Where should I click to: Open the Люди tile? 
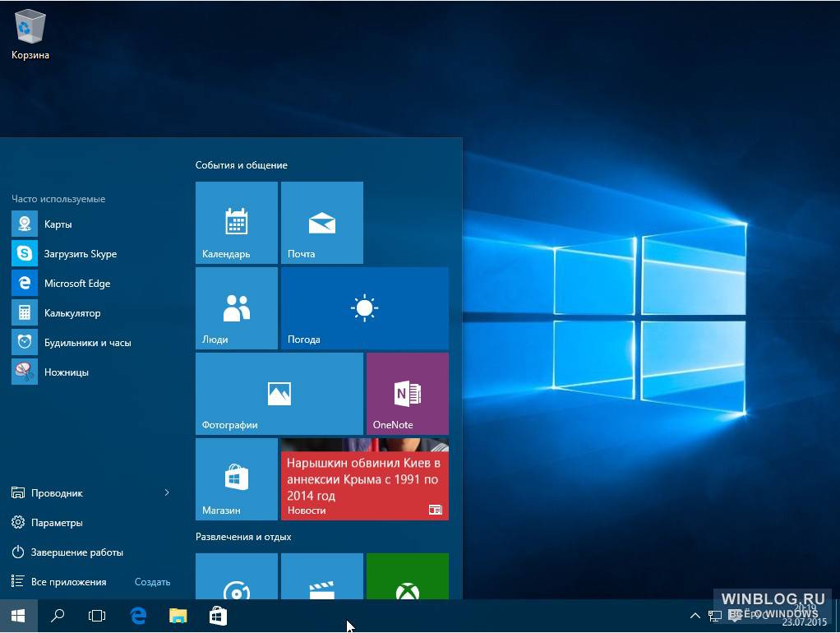(236, 308)
